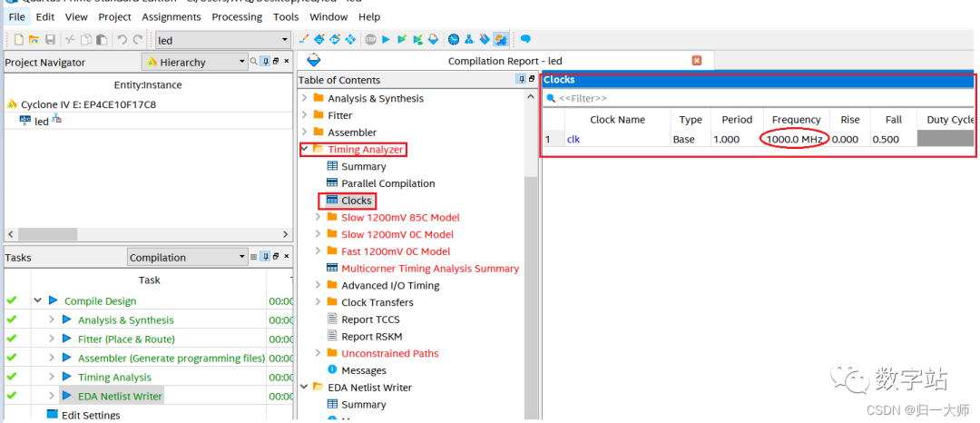Close the Compilation Report - led tab

(696, 61)
